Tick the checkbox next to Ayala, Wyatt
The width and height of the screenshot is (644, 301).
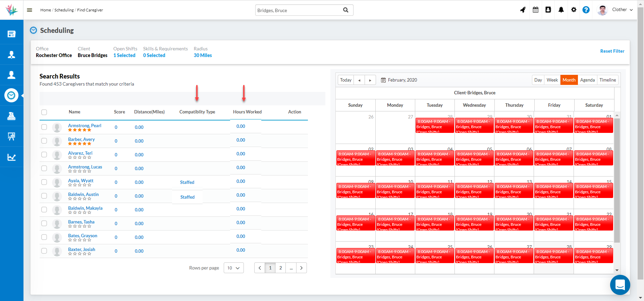tap(44, 182)
